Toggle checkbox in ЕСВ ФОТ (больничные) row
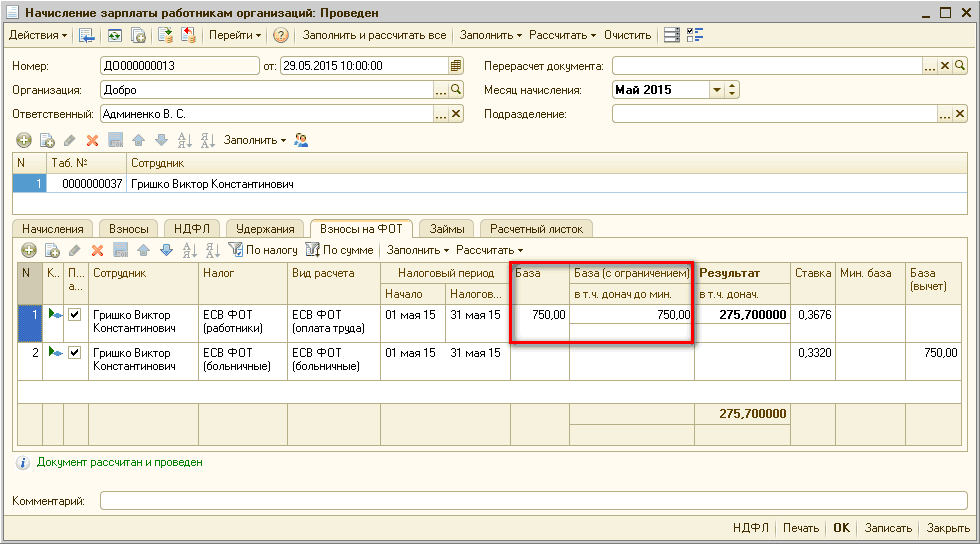Screen dimensions: 980x544 tap(74, 353)
